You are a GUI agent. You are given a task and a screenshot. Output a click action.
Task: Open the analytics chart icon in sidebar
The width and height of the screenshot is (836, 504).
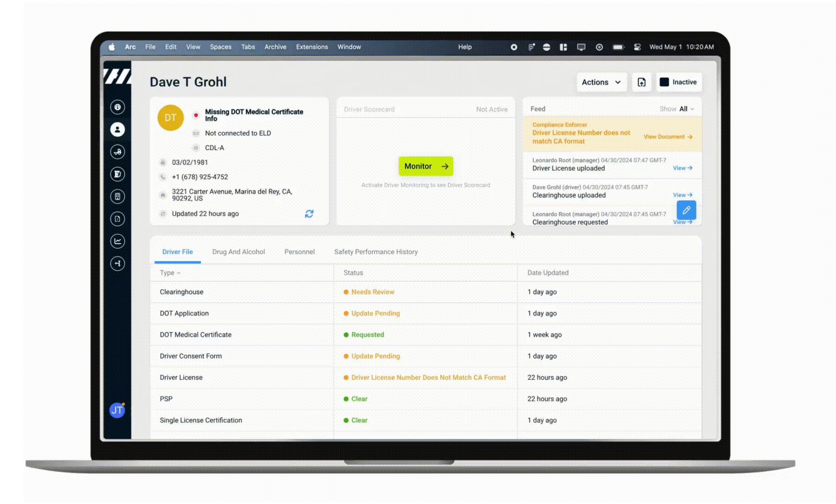coord(117,241)
